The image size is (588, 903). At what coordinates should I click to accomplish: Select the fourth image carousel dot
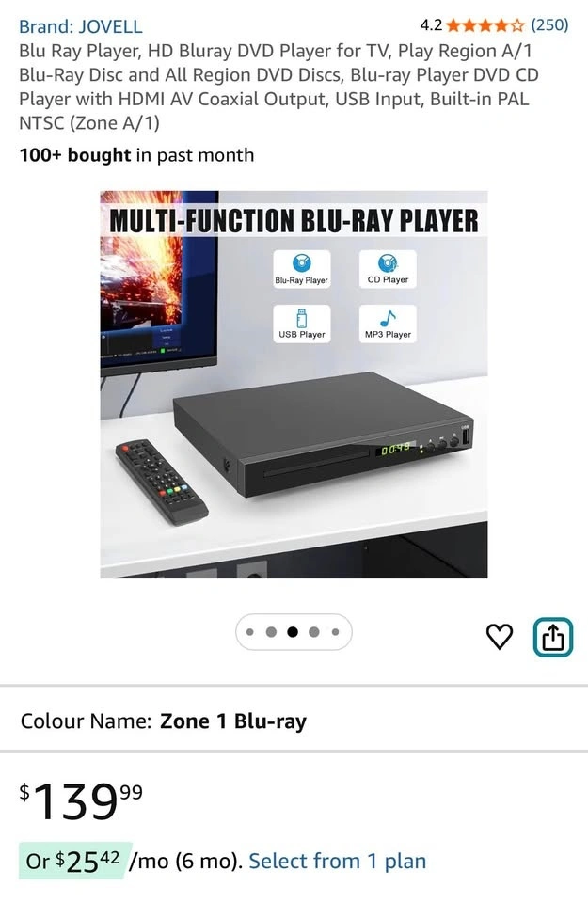(314, 632)
